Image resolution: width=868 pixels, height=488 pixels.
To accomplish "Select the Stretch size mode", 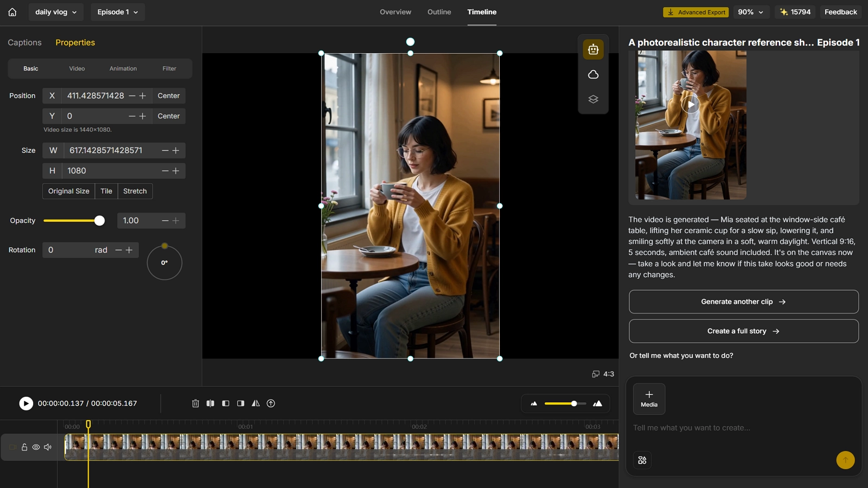I will click(135, 191).
